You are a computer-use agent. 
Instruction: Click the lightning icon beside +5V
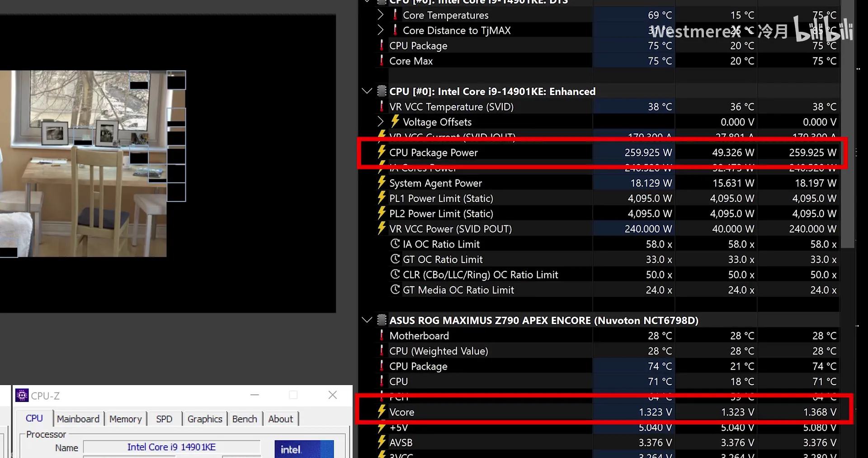click(382, 427)
